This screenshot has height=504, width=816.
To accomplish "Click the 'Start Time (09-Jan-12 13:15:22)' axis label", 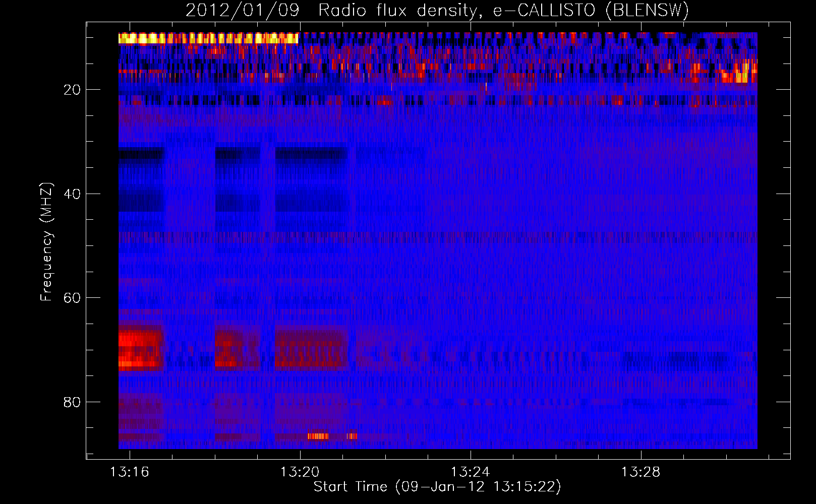I will coord(437,487).
